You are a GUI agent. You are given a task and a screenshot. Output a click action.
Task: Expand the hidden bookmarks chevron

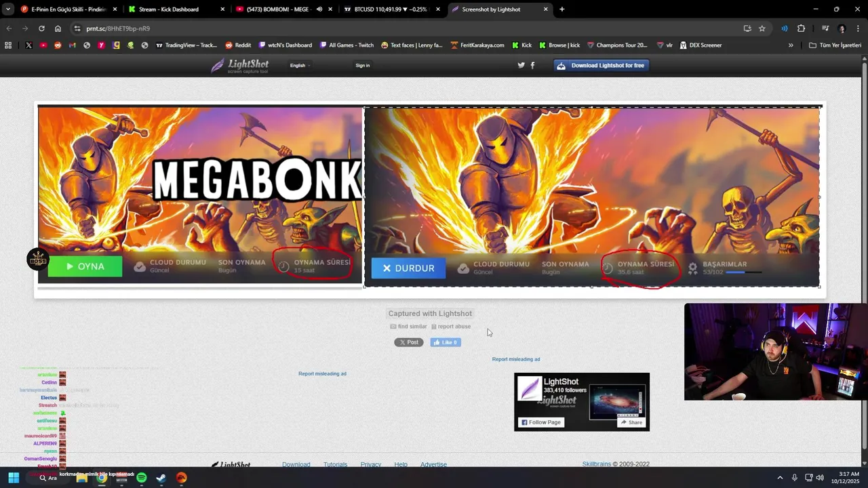790,45
